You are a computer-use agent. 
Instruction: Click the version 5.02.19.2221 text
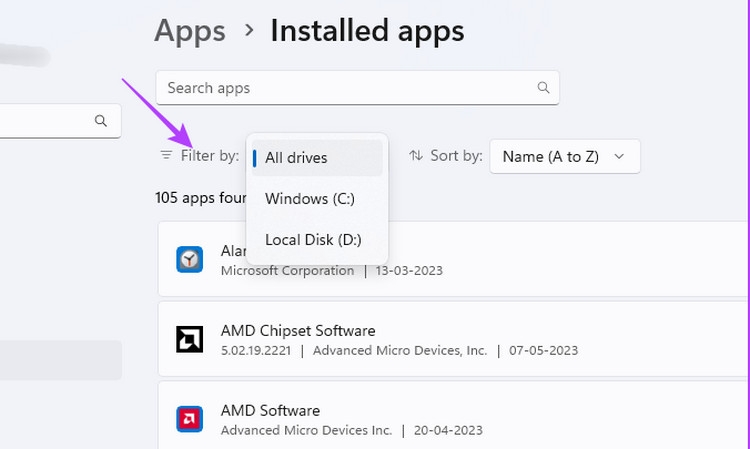click(x=256, y=350)
